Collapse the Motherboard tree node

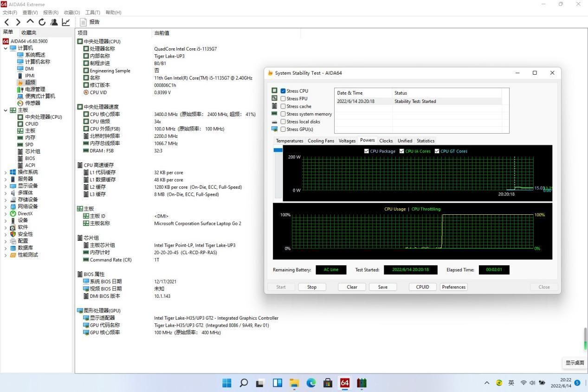click(x=6, y=110)
